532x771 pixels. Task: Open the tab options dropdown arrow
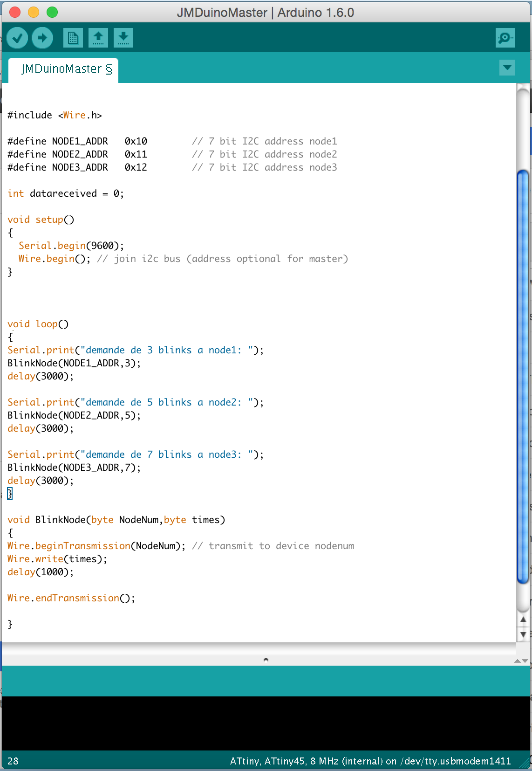(x=507, y=68)
